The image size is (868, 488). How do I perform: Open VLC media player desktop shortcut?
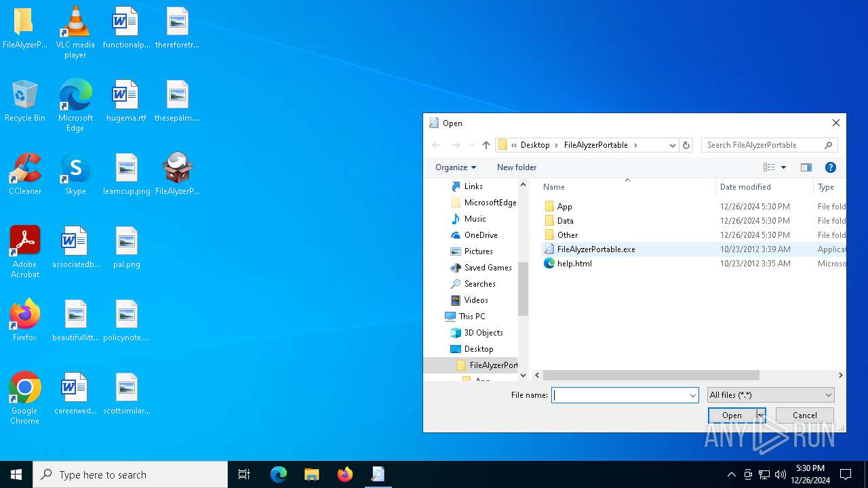tap(75, 32)
